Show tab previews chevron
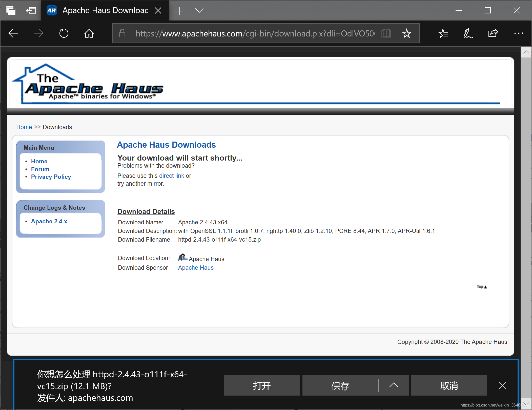This screenshot has width=532, height=410. [x=199, y=10]
